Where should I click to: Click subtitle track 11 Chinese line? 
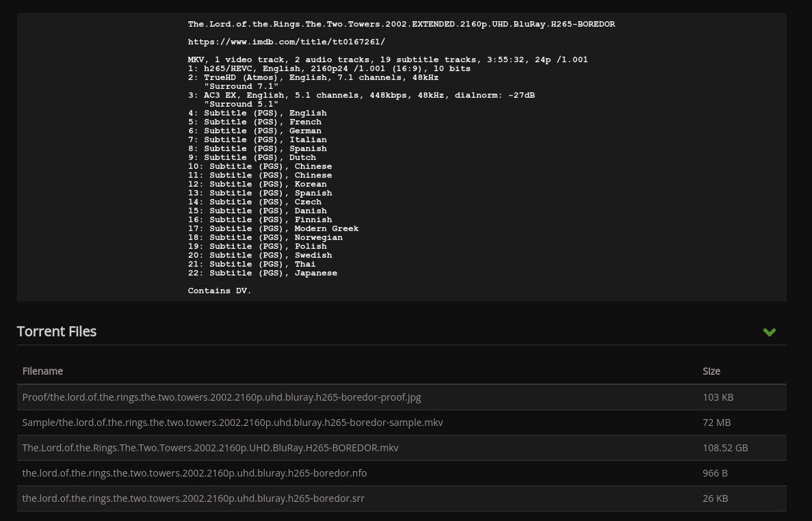[x=260, y=176]
